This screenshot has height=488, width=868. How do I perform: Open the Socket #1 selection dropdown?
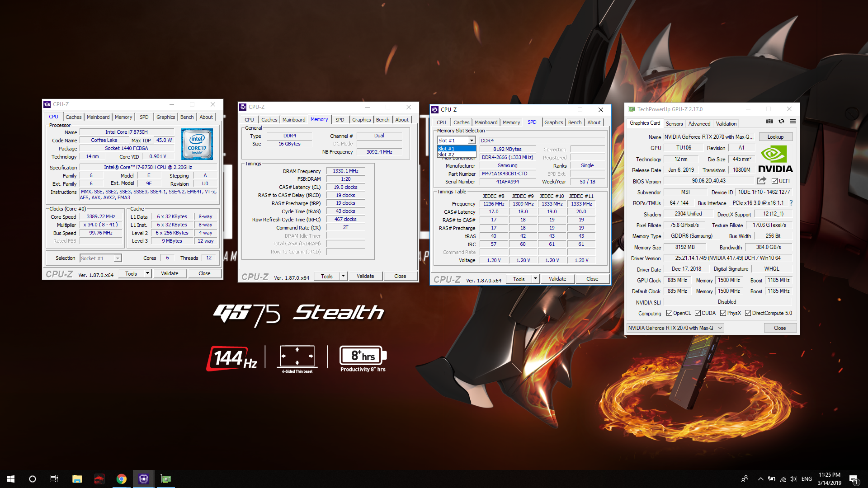pos(101,258)
